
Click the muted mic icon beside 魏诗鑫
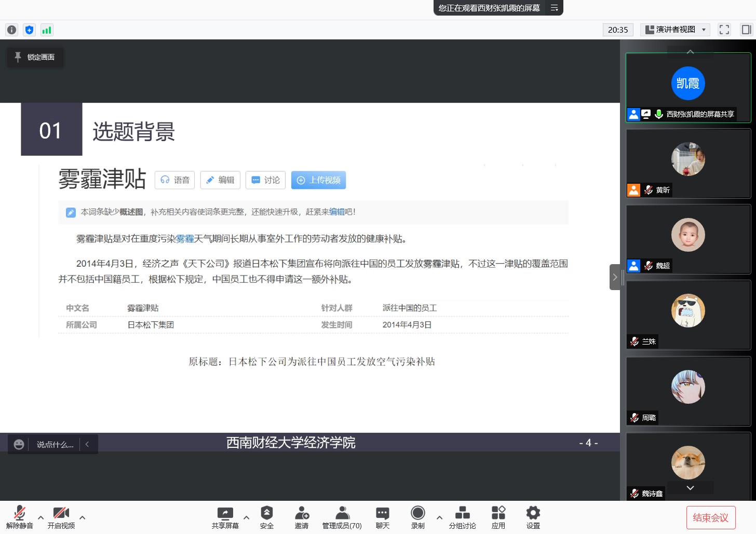(634, 494)
